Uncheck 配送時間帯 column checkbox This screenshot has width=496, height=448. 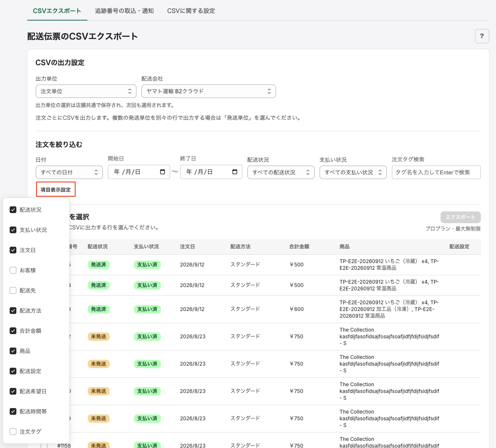point(13,411)
